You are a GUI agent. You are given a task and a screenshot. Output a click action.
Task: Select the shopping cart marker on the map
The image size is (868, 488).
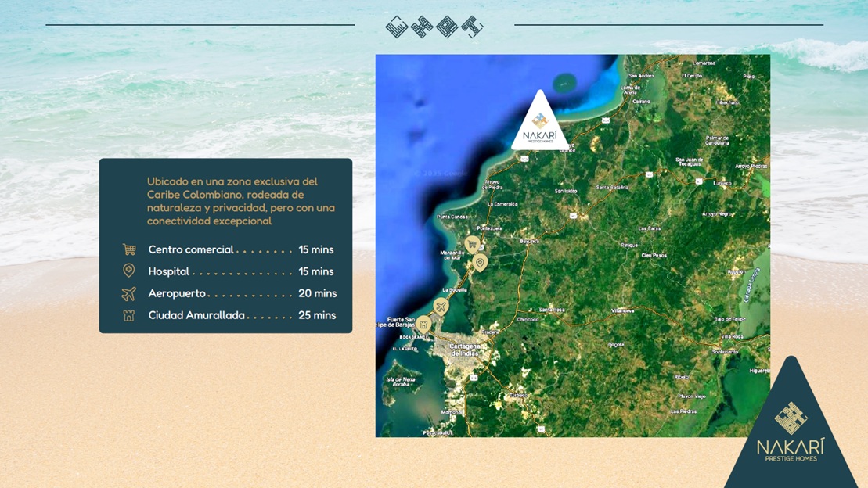click(x=472, y=244)
